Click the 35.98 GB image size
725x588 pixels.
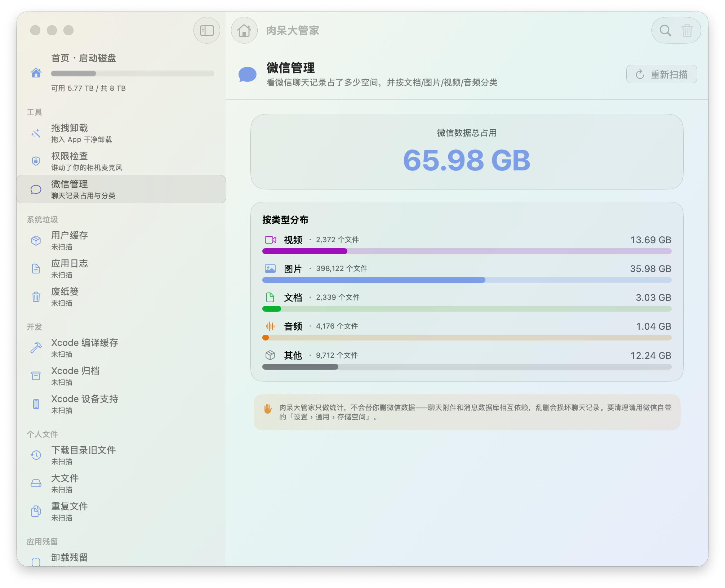click(x=650, y=269)
